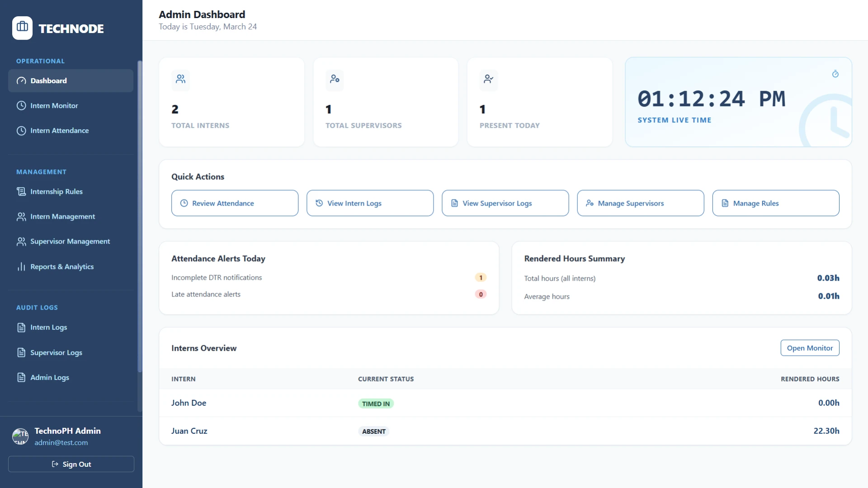The image size is (868, 488).
Task: Click Juan Cruz's 22.30h rendered hours
Action: click(x=826, y=431)
